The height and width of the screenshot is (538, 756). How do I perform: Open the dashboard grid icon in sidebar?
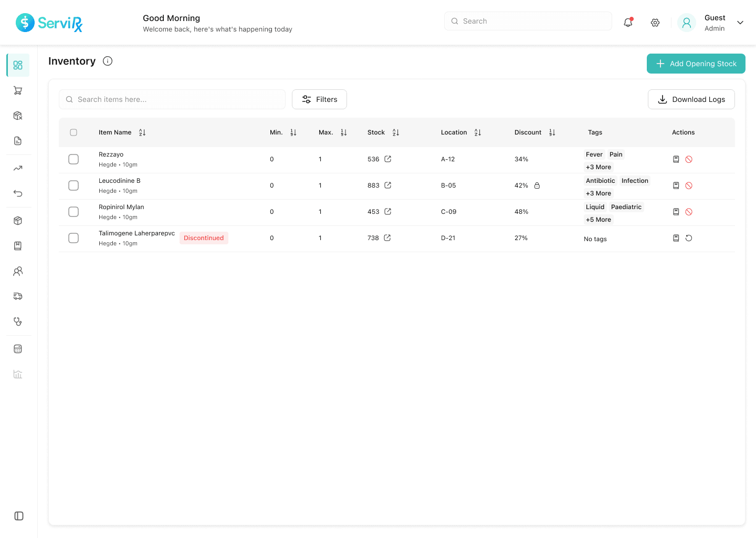18,65
